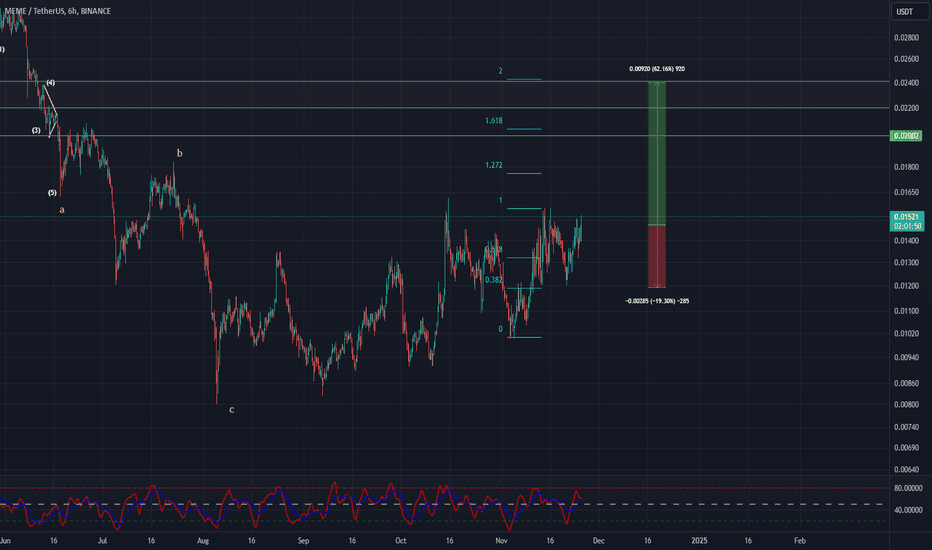The image size is (932, 550).
Task: Click the 0.00940 price axis label
Action: (906, 357)
